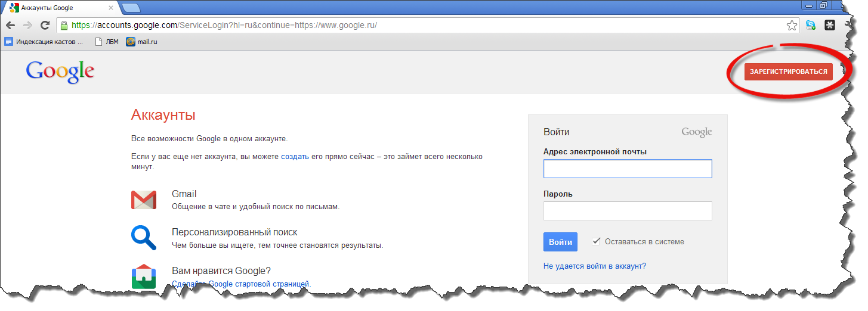
Task: Click the Google logo in the header
Action: pyautogui.click(x=60, y=71)
